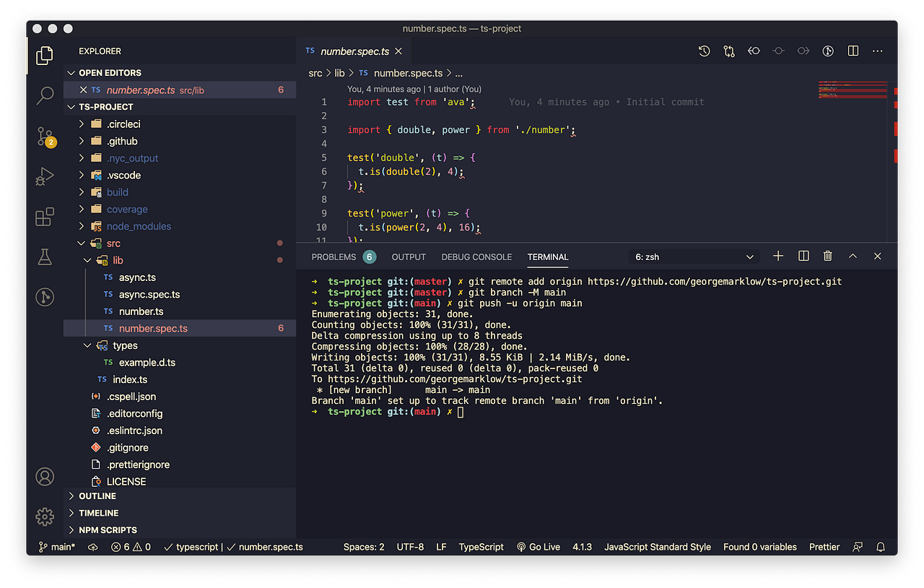Open the Extensions view
Viewport: 924px width, 588px height.
tap(44, 216)
